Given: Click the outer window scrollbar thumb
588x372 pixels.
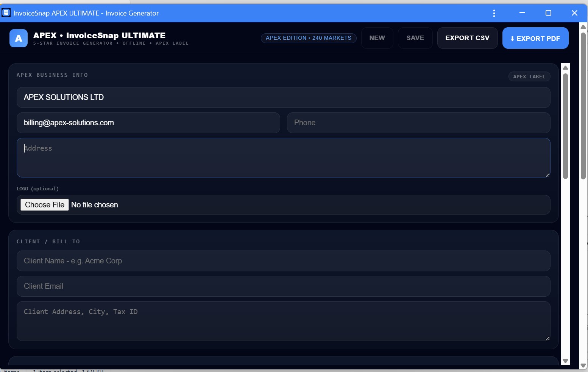Looking at the screenshot, I should (583, 106).
